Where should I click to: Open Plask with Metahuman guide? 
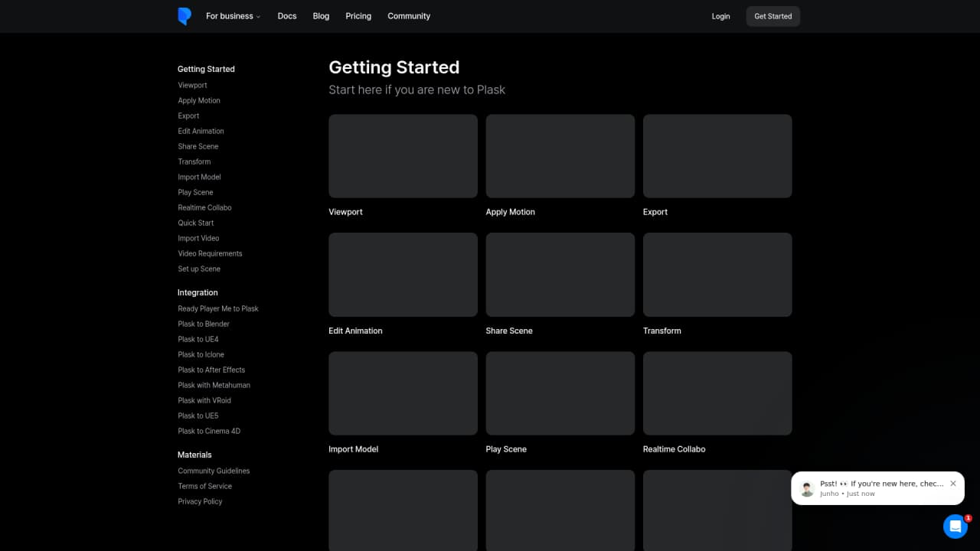tap(214, 385)
